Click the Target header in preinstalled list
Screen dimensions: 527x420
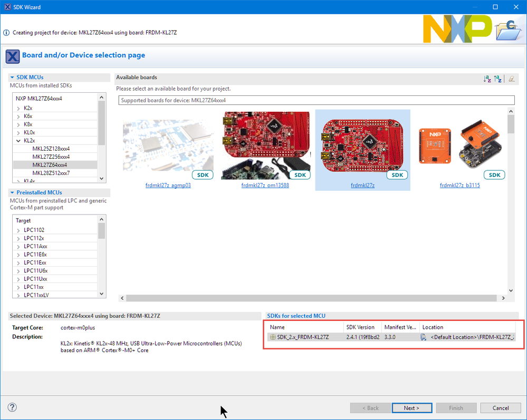tap(23, 221)
